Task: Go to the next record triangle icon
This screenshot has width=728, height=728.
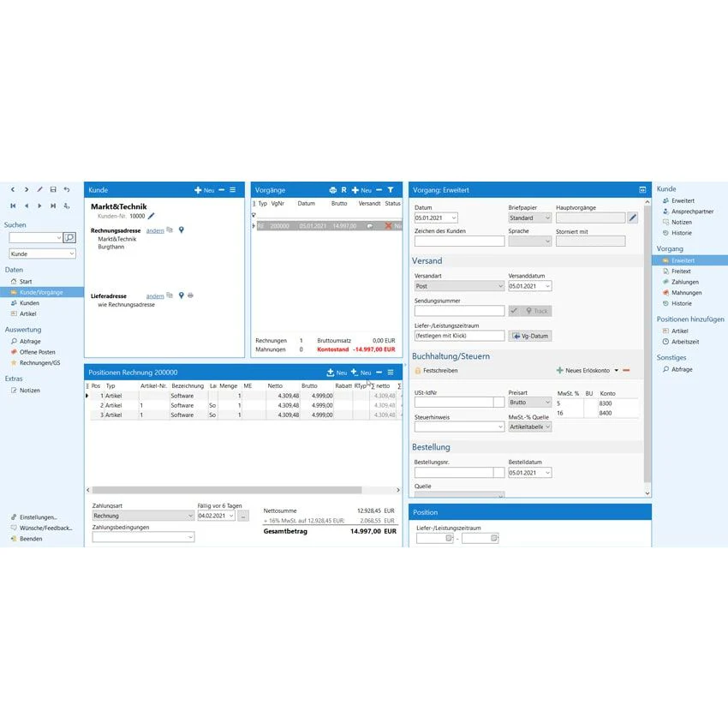Action: tap(40, 206)
